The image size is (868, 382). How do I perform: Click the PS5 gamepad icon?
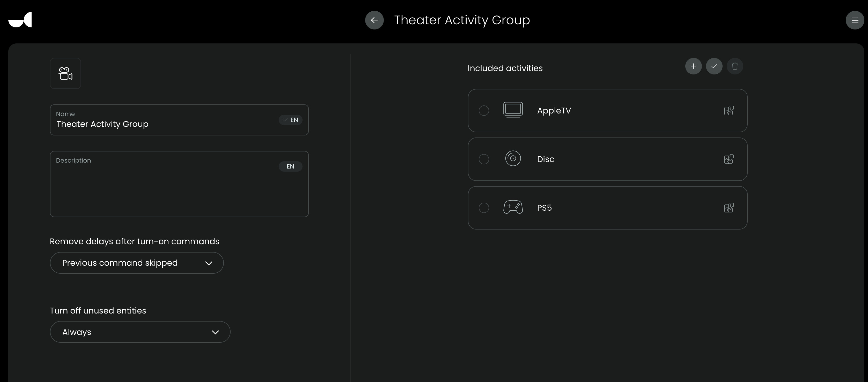pyautogui.click(x=513, y=207)
